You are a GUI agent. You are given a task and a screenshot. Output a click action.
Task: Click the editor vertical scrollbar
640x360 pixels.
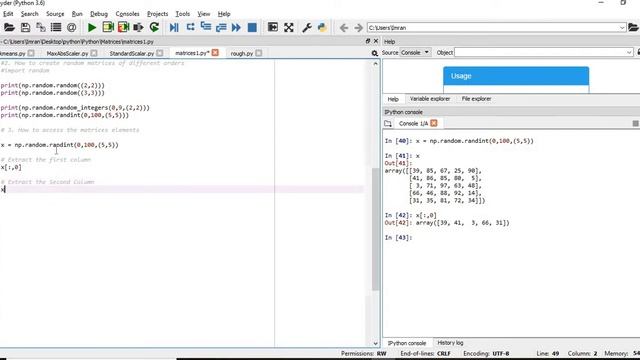point(376,229)
